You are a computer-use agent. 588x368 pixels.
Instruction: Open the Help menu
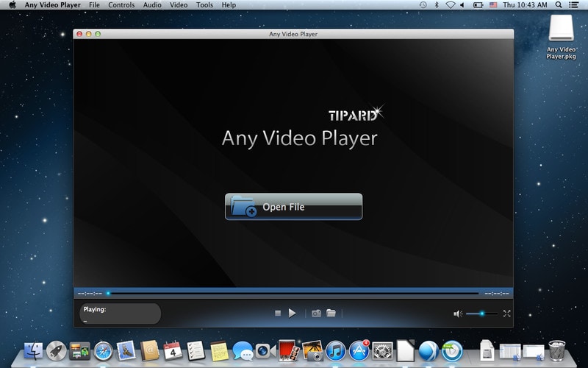(x=229, y=5)
